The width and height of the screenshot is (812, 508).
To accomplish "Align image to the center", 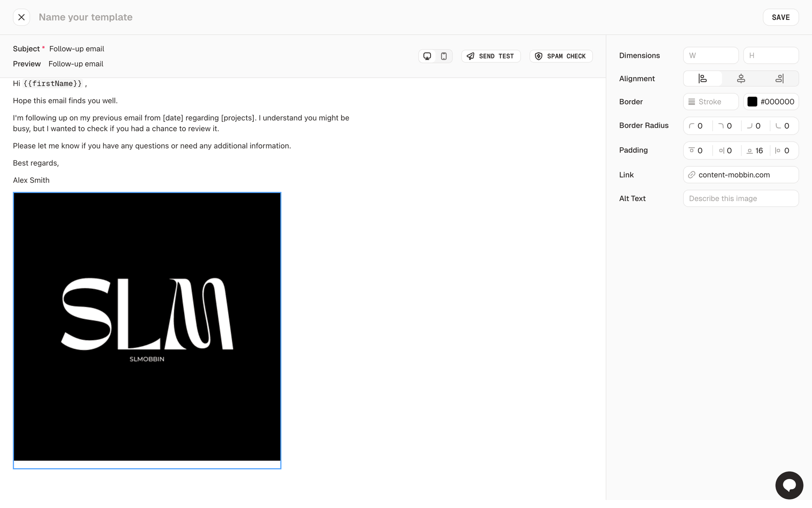I will 741,79.
